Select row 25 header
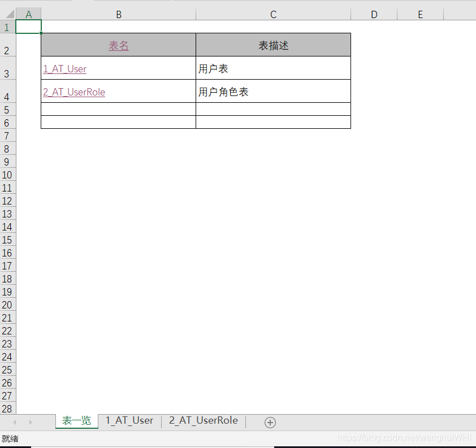476x448 pixels. pyautogui.click(x=7, y=369)
